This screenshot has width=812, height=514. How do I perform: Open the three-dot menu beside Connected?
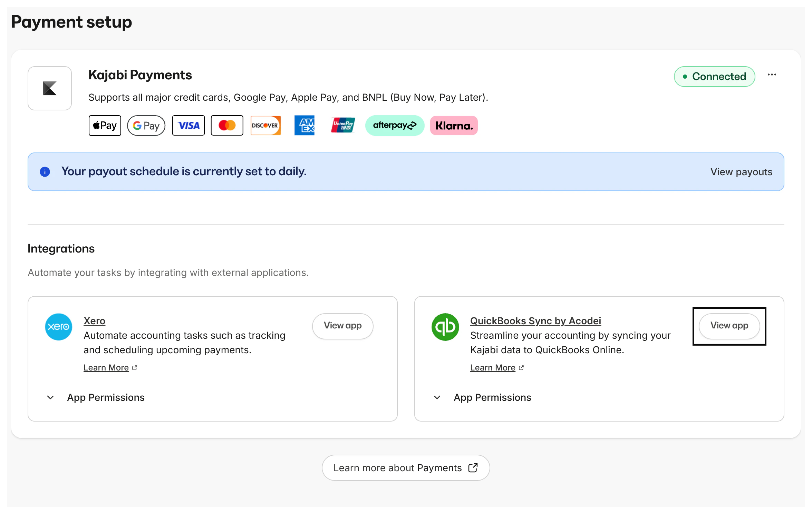[772, 75]
